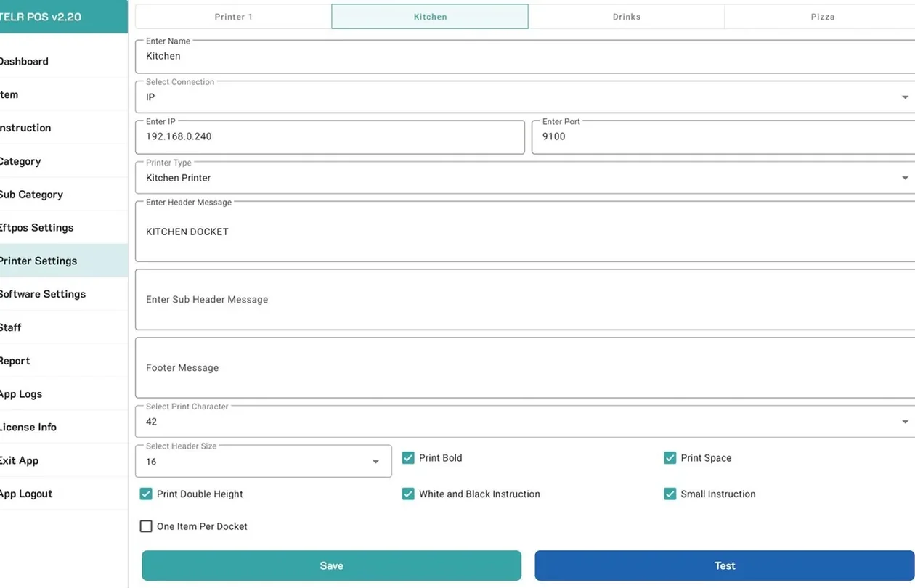915x588 pixels.
Task: Select Printer Settings in sidebar
Action: 63,261
